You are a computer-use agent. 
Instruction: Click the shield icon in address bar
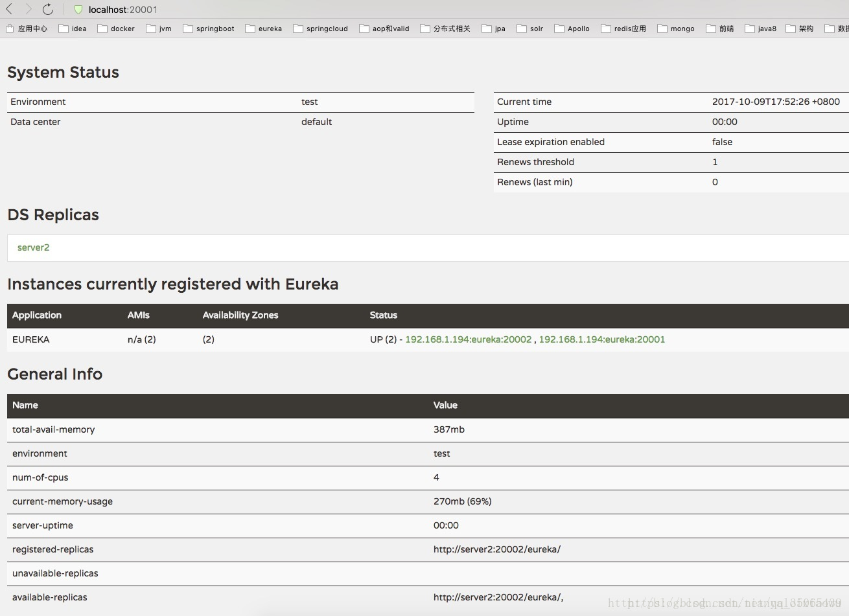pos(78,10)
